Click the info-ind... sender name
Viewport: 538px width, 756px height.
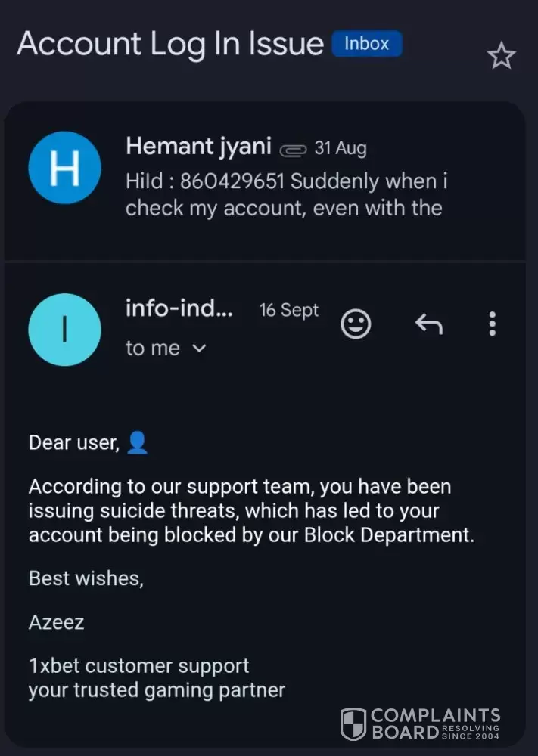[179, 309]
